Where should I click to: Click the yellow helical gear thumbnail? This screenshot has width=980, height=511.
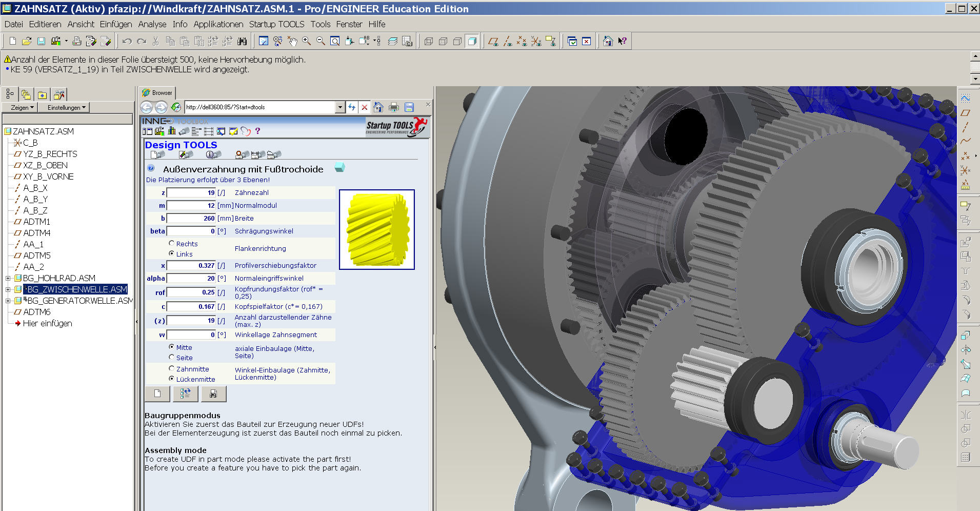(x=377, y=229)
